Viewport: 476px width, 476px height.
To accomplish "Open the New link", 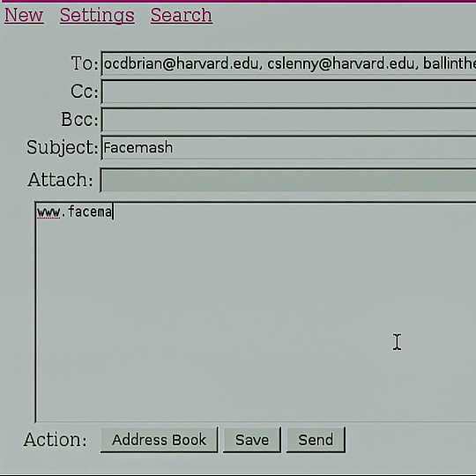I will pyautogui.click(x=24, y=15).
